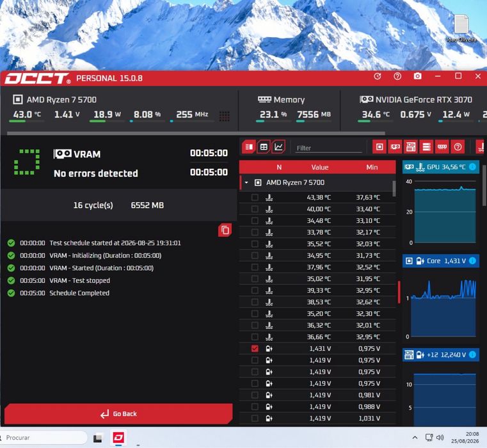
Task: Click the '6552 MB' value
Action: tap(147, 205)
